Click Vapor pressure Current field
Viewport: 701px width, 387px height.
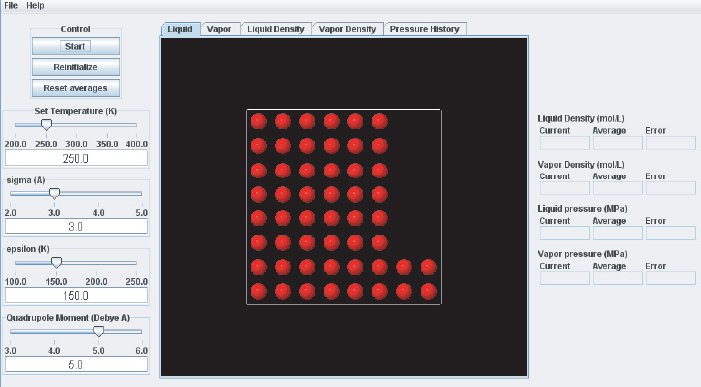point(565,278)
